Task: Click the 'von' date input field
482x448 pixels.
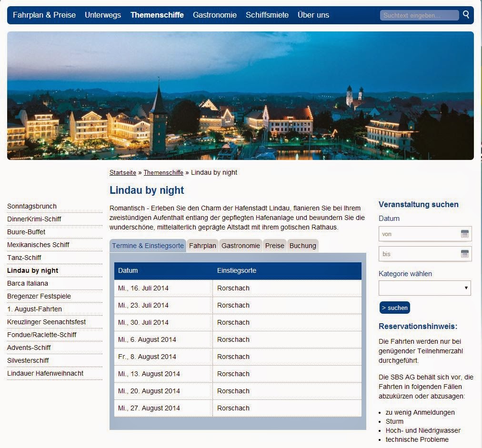Action: (418, 234)
